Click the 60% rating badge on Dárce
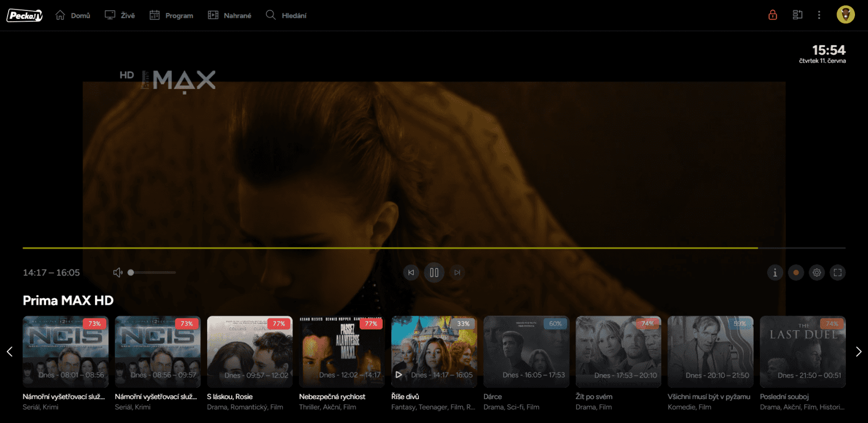This screenshot has height=423, width=868. coord(556,324)
